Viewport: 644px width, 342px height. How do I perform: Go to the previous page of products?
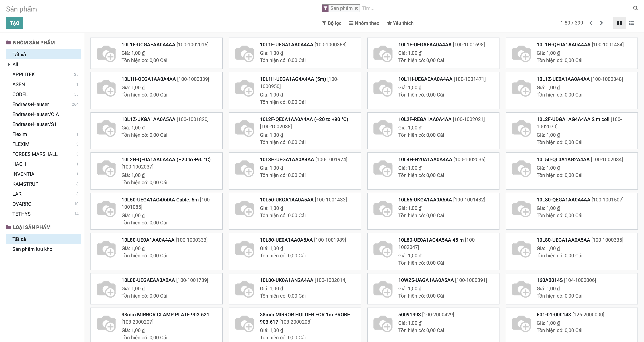click(x=591, y=23)
